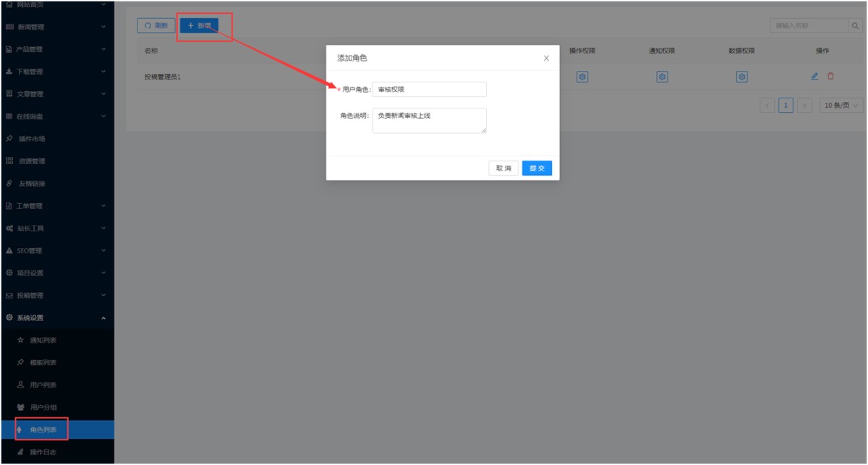Click the 用户角色 input field
Image resolution: width=868 pixels, height=465 pixels.
(430, 89)
